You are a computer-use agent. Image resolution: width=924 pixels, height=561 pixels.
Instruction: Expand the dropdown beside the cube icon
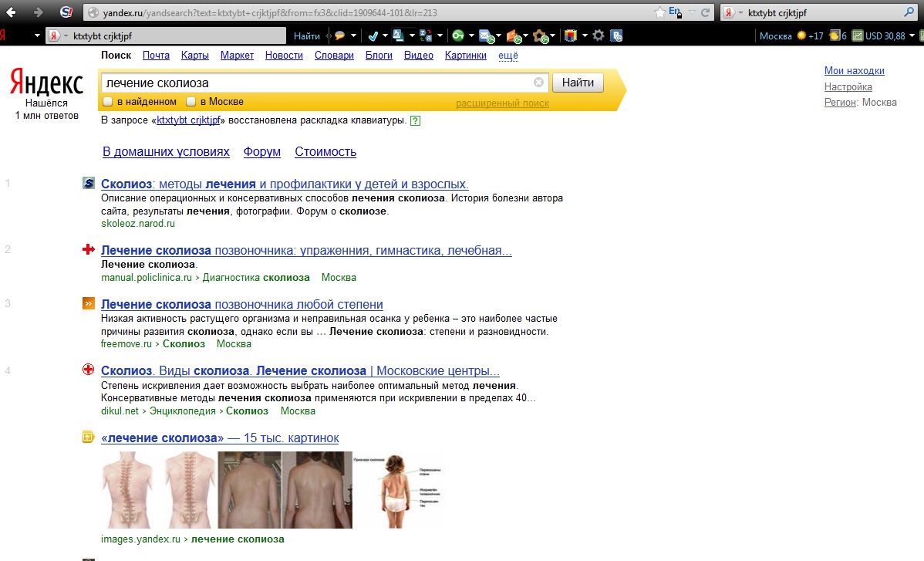585,36
